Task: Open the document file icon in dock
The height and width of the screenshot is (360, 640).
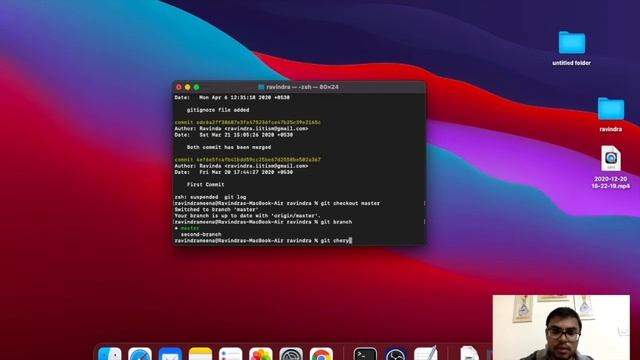Action: 469,354
